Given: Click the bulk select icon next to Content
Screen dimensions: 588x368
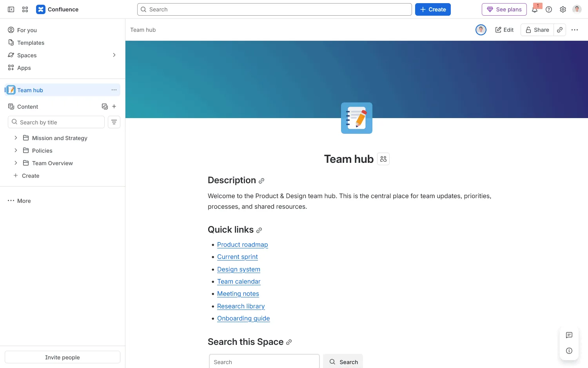Looking at the screenshot, I should coord(105,106).
